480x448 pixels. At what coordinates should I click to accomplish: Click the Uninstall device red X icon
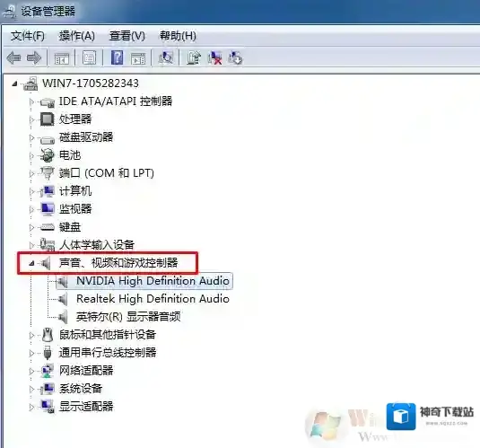pyautogui.click(x=214, y=57)
